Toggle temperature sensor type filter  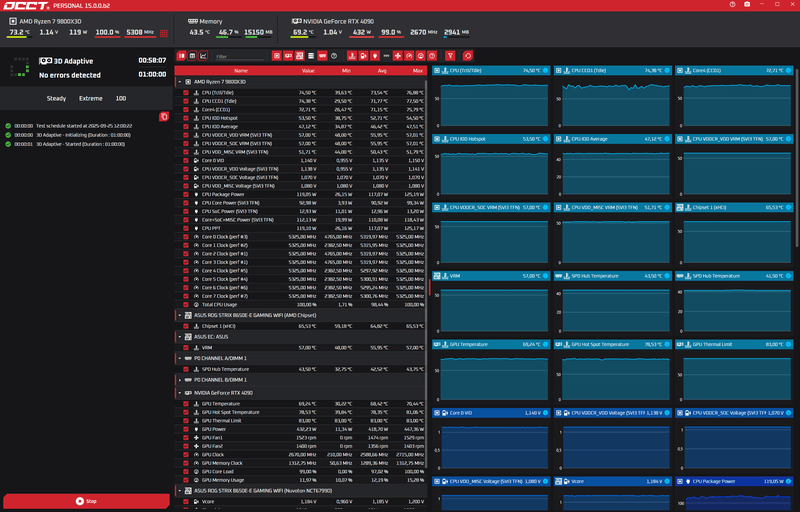(x=352, y=56)
